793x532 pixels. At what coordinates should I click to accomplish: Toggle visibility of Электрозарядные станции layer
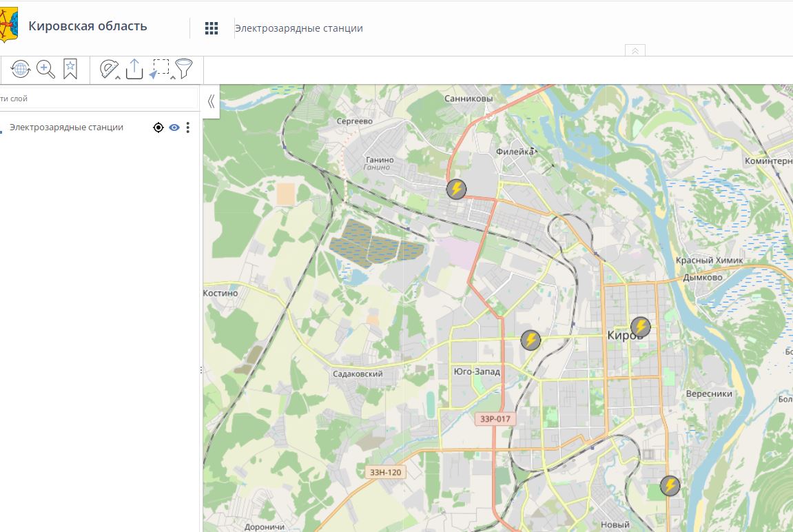pyautogui.click(x=174, y=127)
